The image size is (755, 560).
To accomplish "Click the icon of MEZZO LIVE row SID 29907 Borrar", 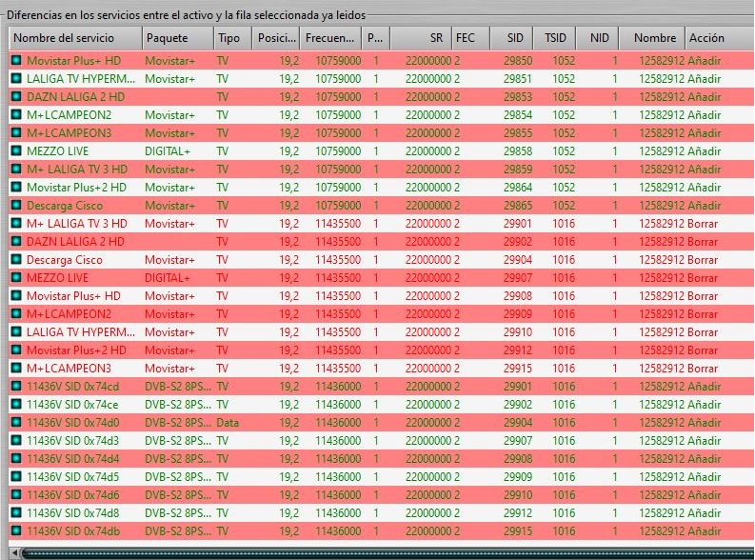I will 16,277.
